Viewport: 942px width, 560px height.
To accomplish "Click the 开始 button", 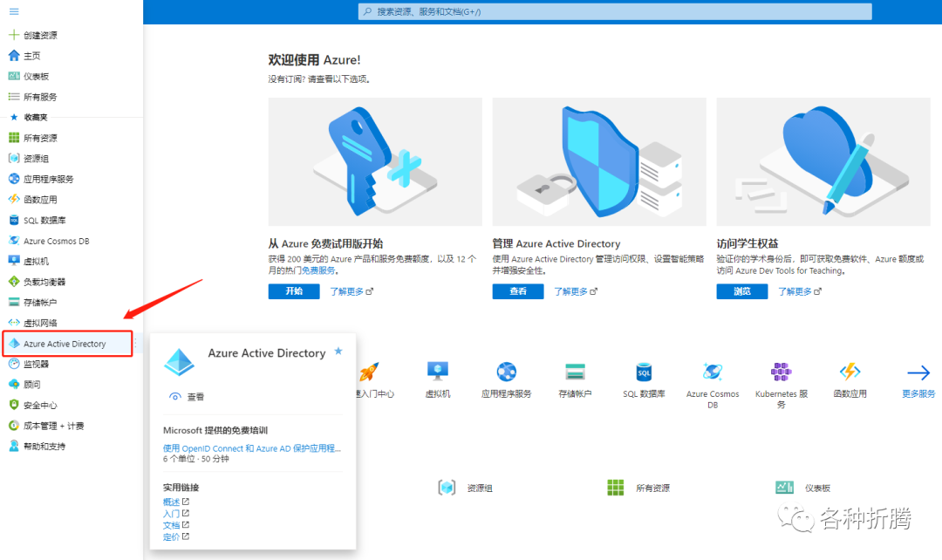I will (294, 291).
